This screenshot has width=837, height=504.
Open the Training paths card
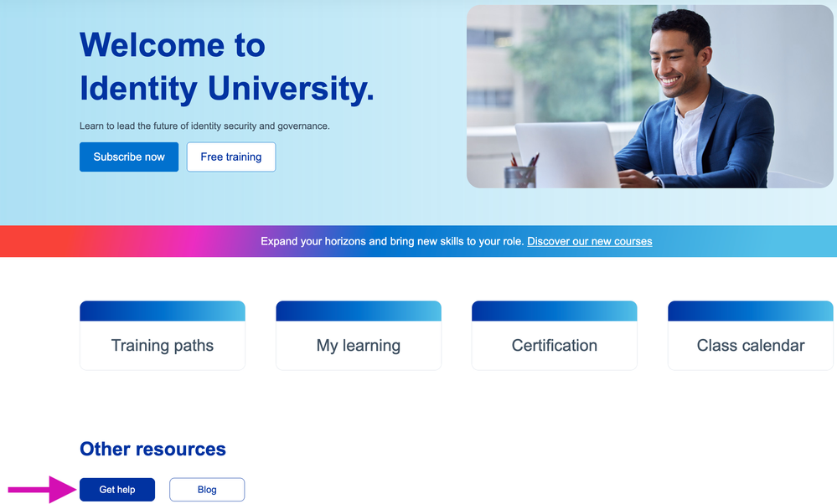click(x=163, y=345)
